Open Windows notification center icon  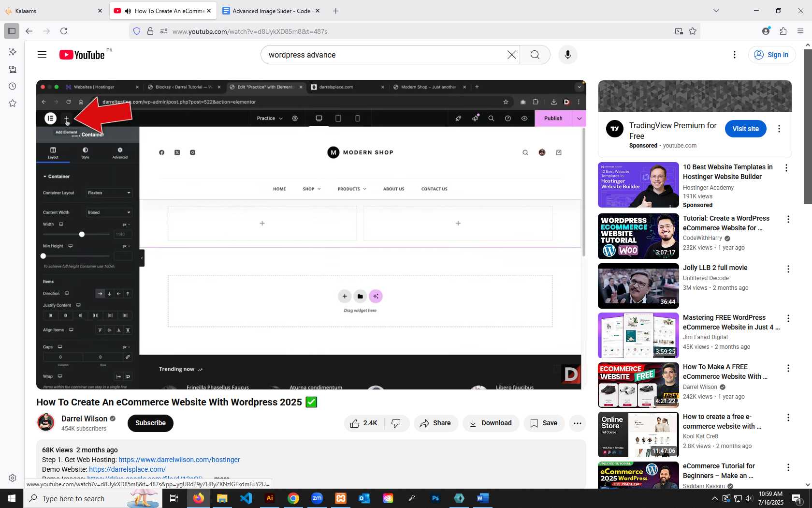tap(797, 498)
